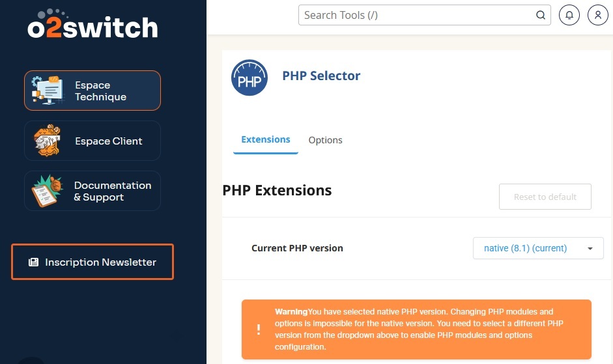
Task: Click the magnifier icon in search bar
Action: (541, 15)
